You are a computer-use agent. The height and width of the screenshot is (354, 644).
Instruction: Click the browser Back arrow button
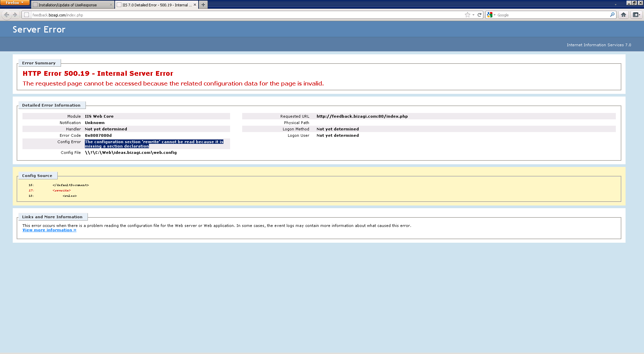6,15
